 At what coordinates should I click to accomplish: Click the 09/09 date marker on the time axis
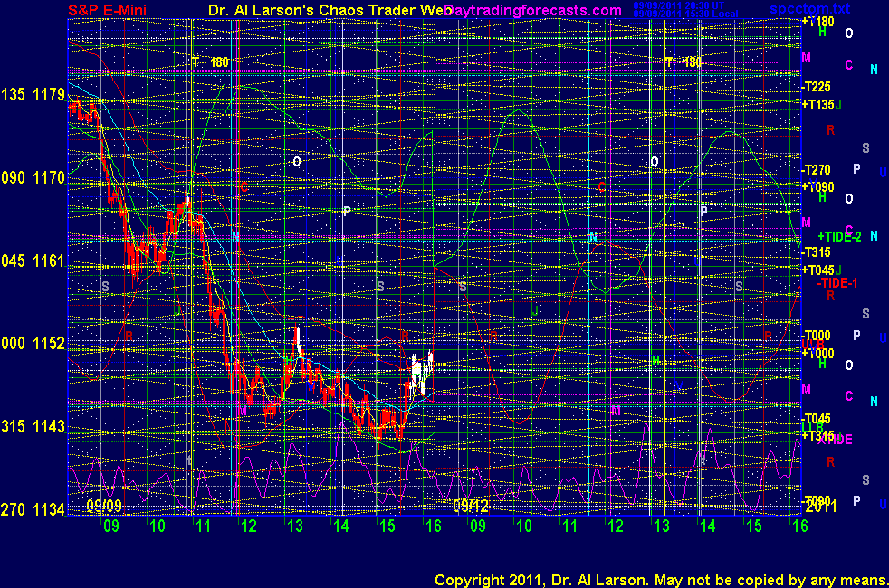point(102,505)
